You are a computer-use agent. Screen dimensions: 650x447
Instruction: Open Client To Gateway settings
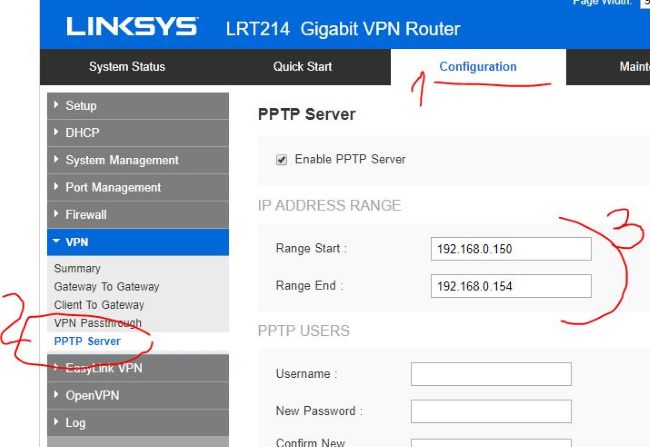(99, 305)
